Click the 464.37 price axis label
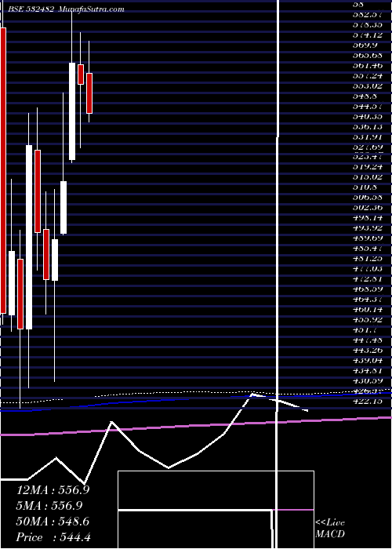Image resolution: width=392 pixels, height=549 pixels. coord(368,299)
